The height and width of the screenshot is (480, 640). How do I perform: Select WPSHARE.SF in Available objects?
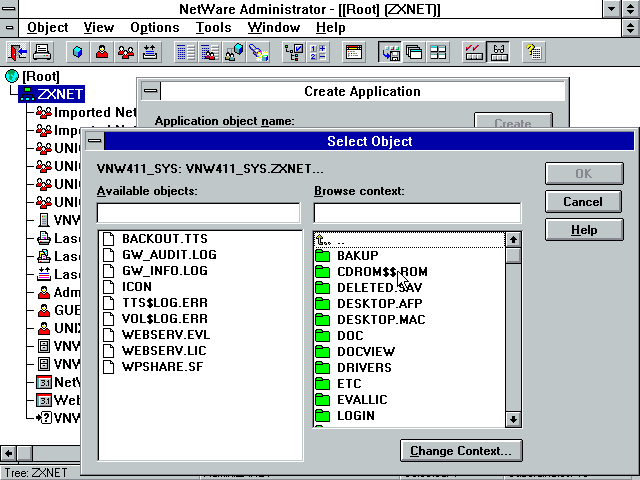162,367
